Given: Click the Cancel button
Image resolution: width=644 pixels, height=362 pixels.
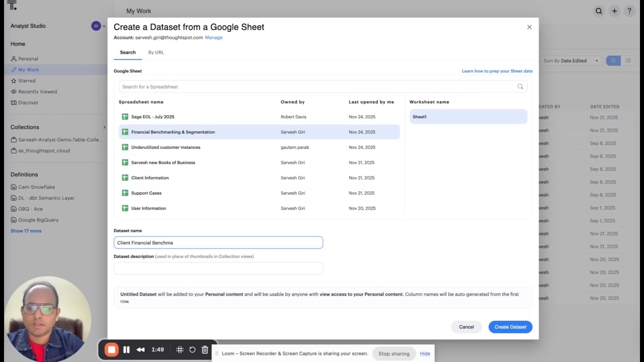Looking at the screenshot, I should point(466,327).
